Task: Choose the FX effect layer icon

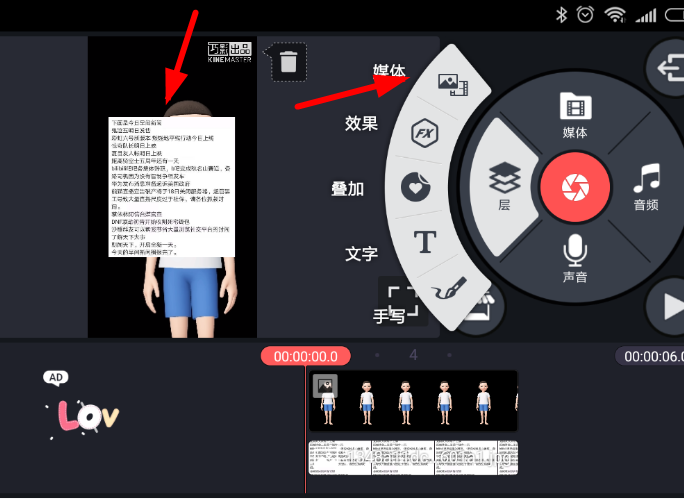Action: [423, 133]
